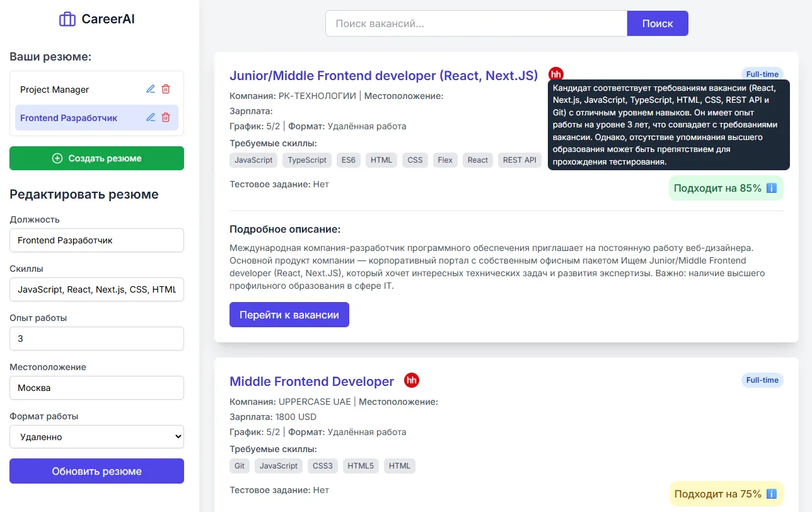Open the Формат работы dropdown
Screen dimensions: 812x512
96,436
